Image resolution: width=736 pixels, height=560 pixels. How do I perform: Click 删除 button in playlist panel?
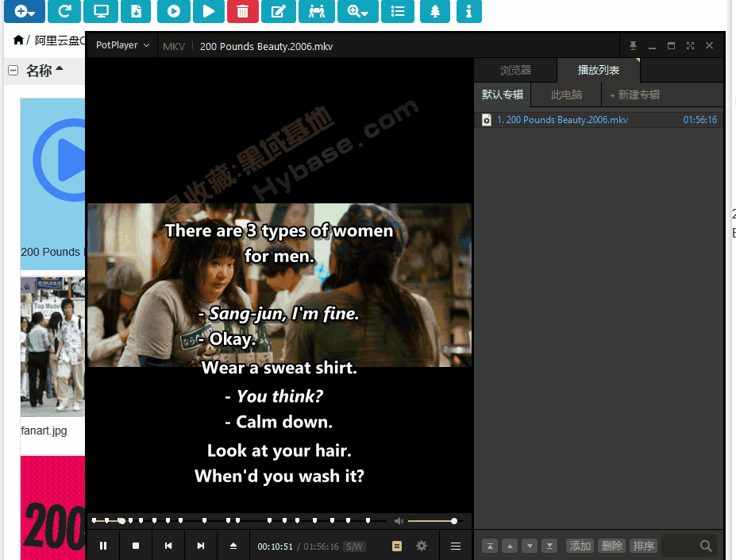pos(612,546)
